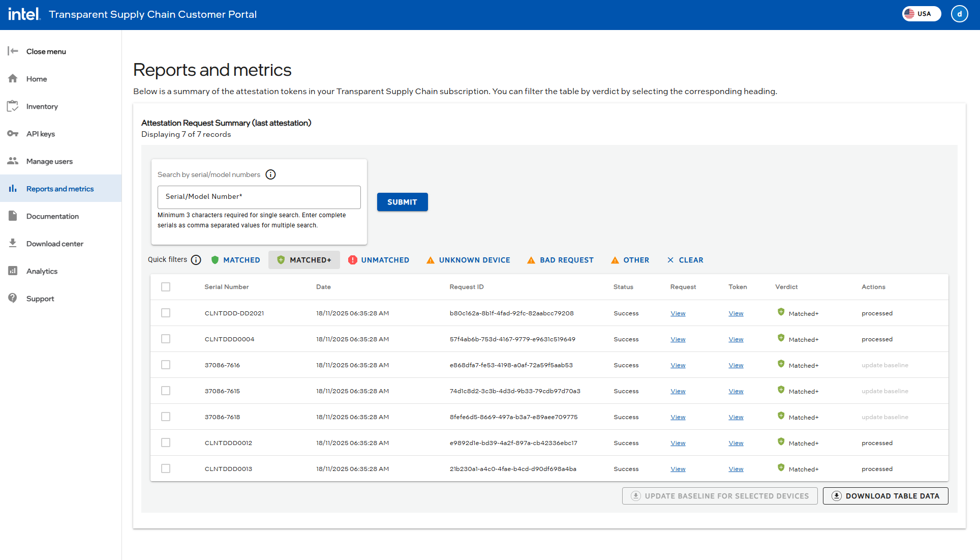Click the Date column header
The width and height of the screenshot is (980, 560).
coord(323,287)
